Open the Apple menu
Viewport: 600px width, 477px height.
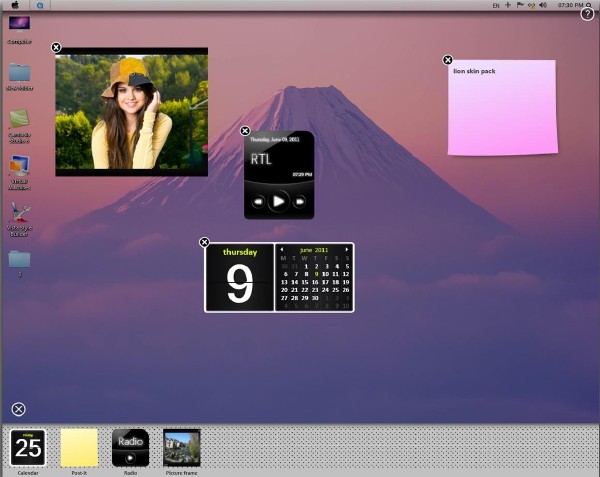pyautogui.click(x=14, y=5)
